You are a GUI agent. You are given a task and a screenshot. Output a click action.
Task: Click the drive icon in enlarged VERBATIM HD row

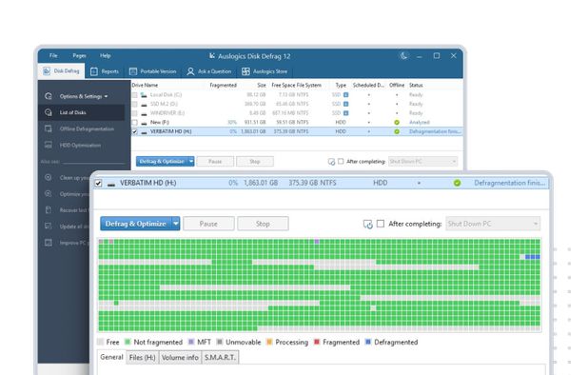click(111, 184)
